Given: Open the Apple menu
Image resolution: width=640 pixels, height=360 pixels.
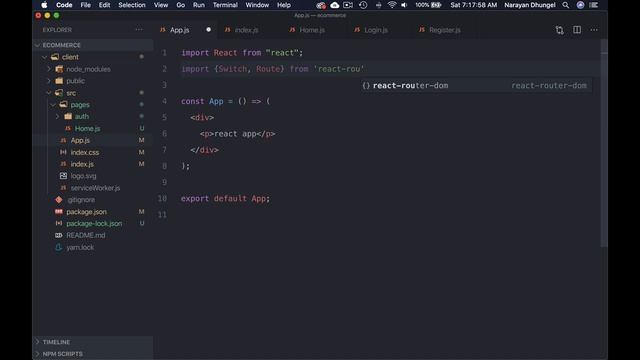Looking at the screenshot, I should tap(44, 5).
